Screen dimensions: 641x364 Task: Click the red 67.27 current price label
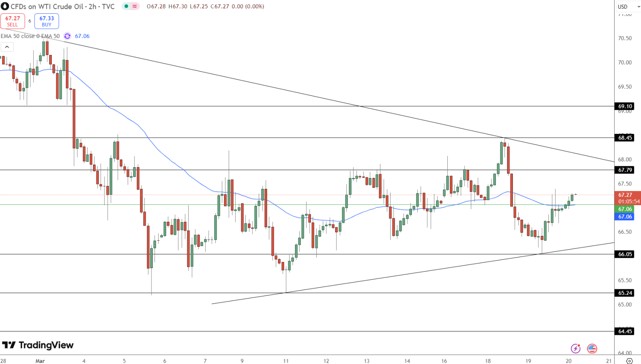coord(625,195)
